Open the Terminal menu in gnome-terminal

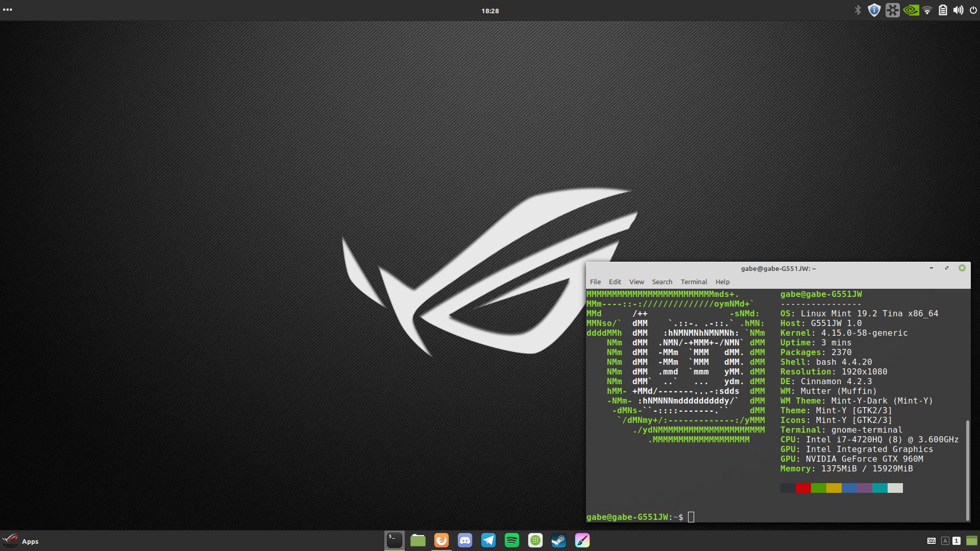pyautogui.click(x=694, y=282)
